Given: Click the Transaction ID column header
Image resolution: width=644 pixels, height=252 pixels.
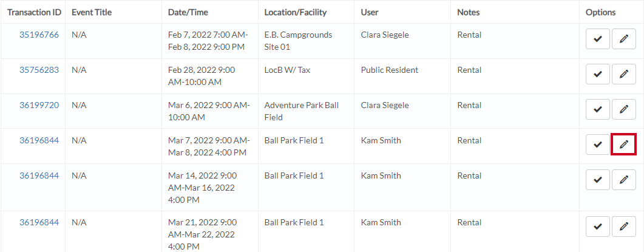Looking at the screenshot, I should (34, 12).
